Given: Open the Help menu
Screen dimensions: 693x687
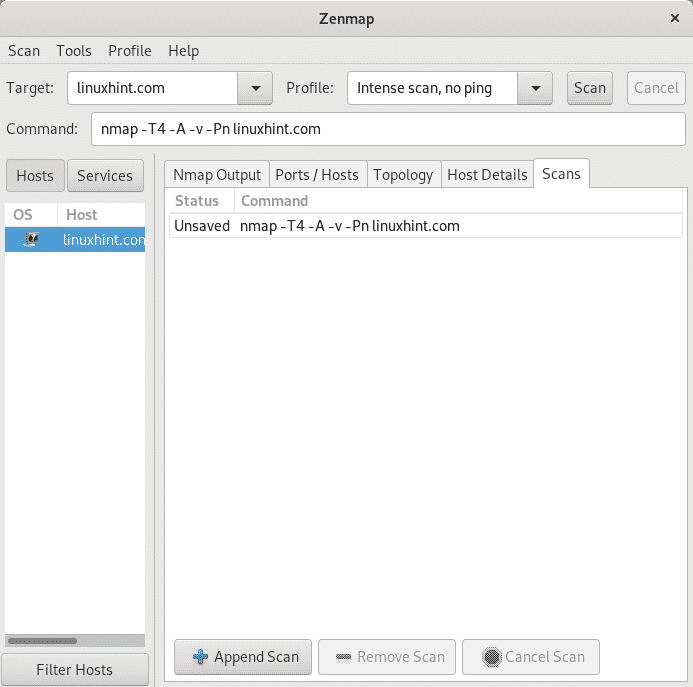Looking at the screenshot, I should tap(183, 51).
